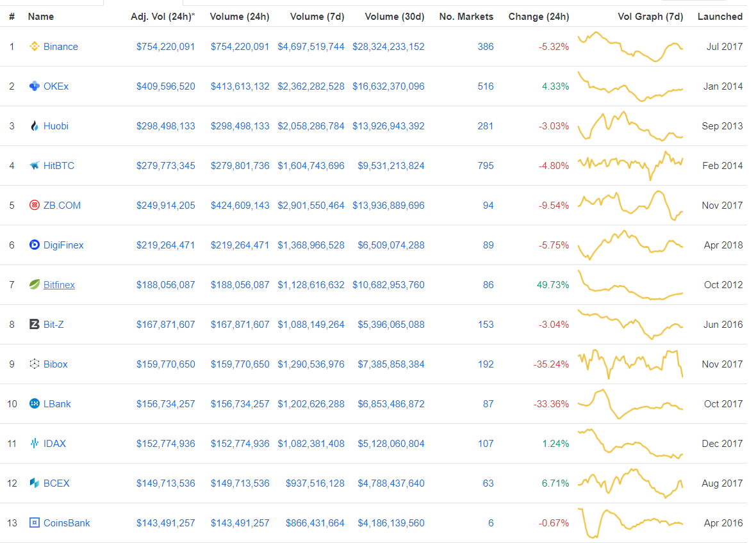This screenshot has height=543, width=756.
Task: Open the LBank exchange page
Action: tap(57, 404)
